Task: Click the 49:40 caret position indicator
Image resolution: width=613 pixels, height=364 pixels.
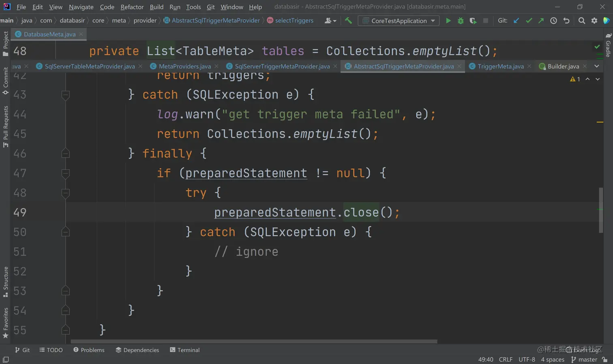Action: pyautogui.click(x=486, y=360)
